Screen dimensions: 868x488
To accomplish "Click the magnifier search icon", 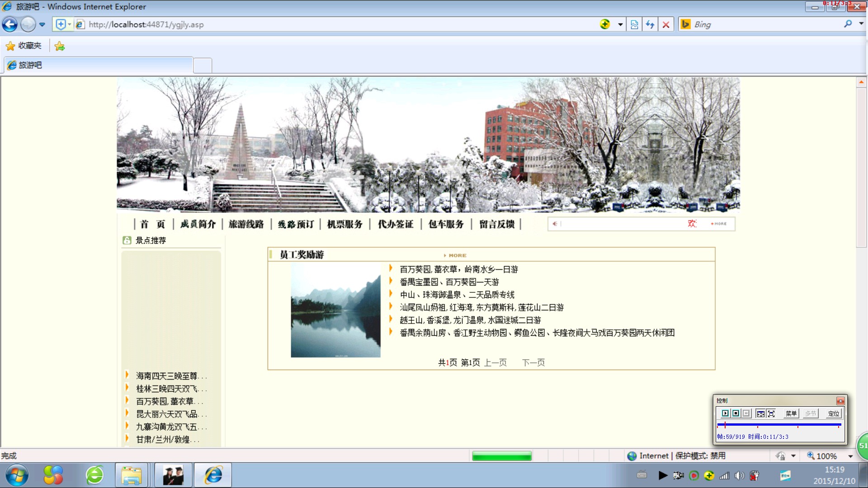I will point(848,24).
